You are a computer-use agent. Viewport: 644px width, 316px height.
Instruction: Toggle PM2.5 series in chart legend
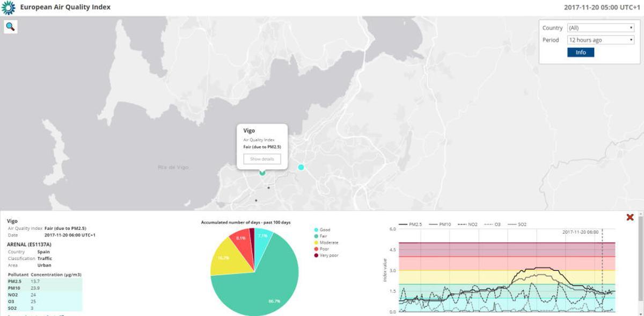(x=411, y=224)
